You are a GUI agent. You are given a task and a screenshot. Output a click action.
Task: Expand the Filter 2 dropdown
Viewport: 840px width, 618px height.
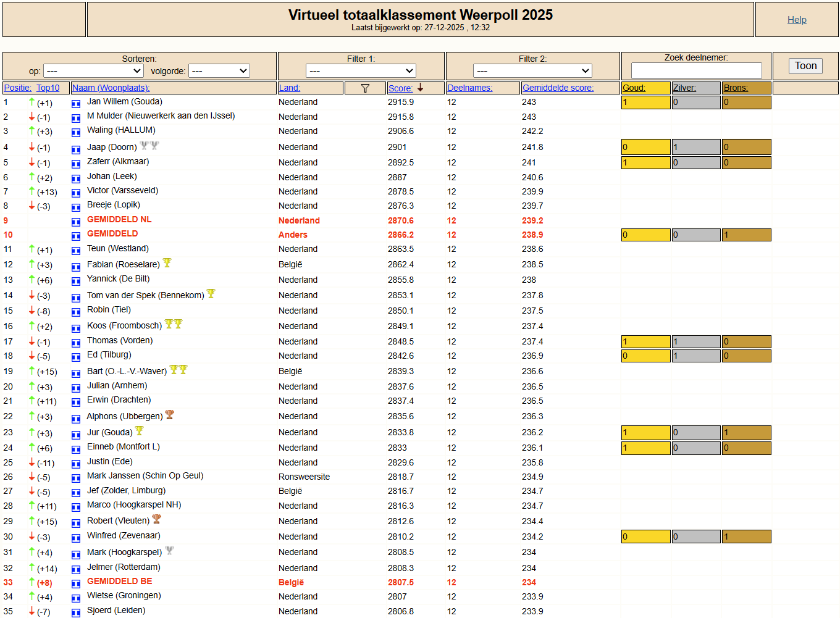coord(532,71)
